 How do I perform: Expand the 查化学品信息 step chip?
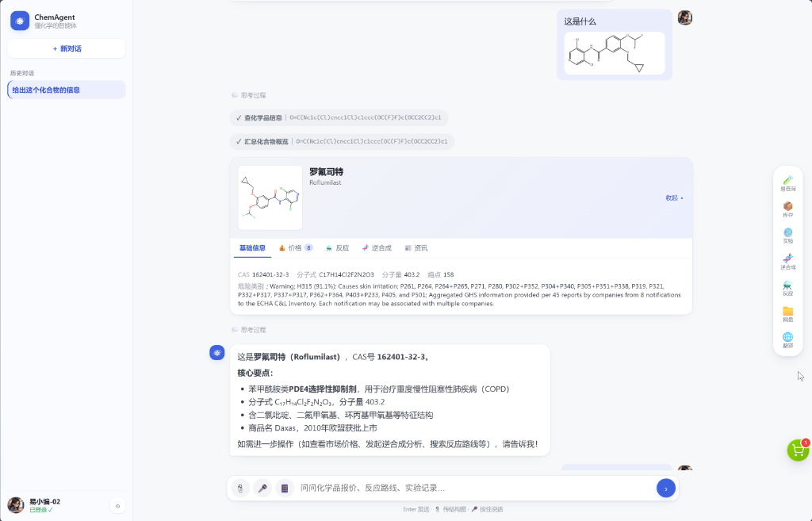point(339,117)
